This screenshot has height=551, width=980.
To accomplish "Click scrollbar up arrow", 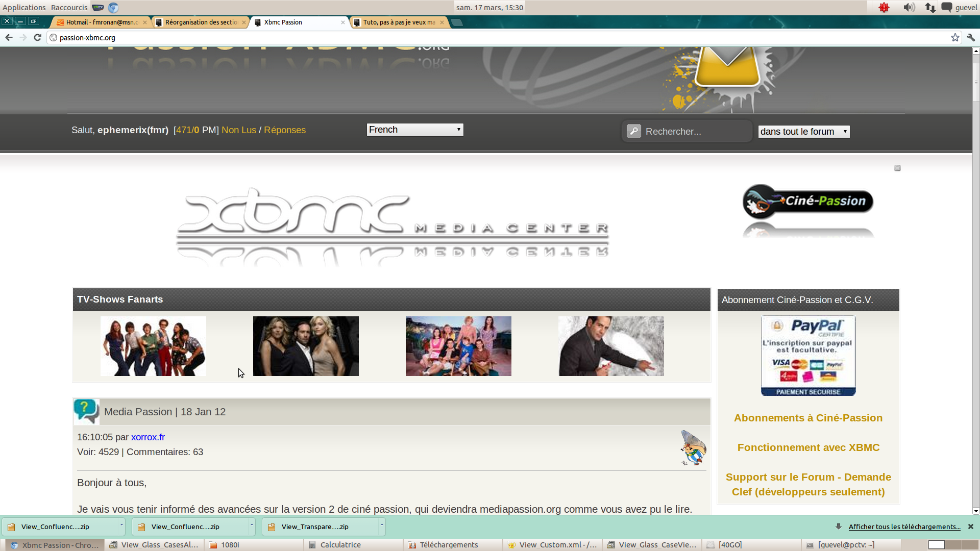I will [976, 51].
